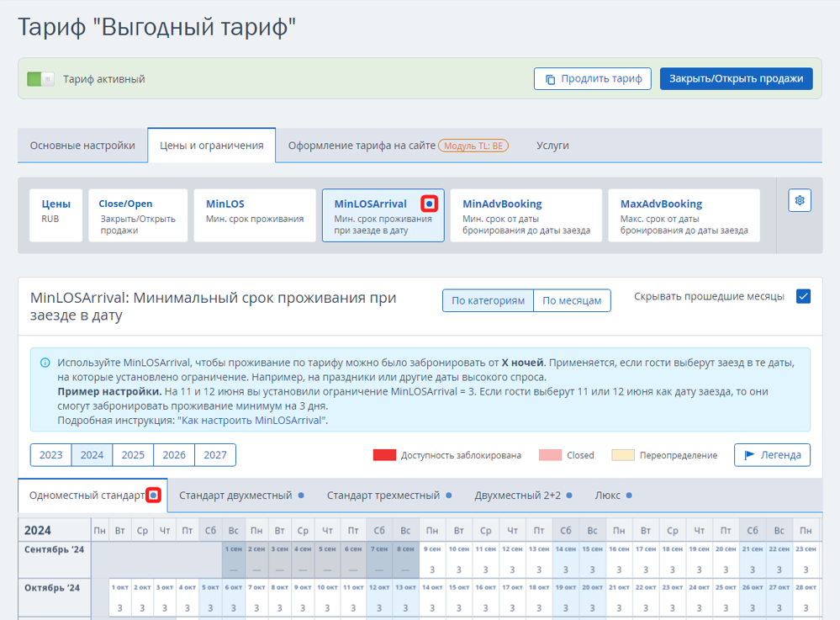Click Продлить тариф button

pyautogui.click(x=593, y=79)
